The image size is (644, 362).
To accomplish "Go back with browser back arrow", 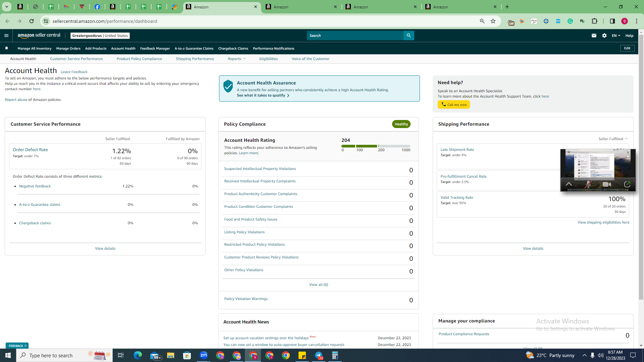I will tap(7, 21).
